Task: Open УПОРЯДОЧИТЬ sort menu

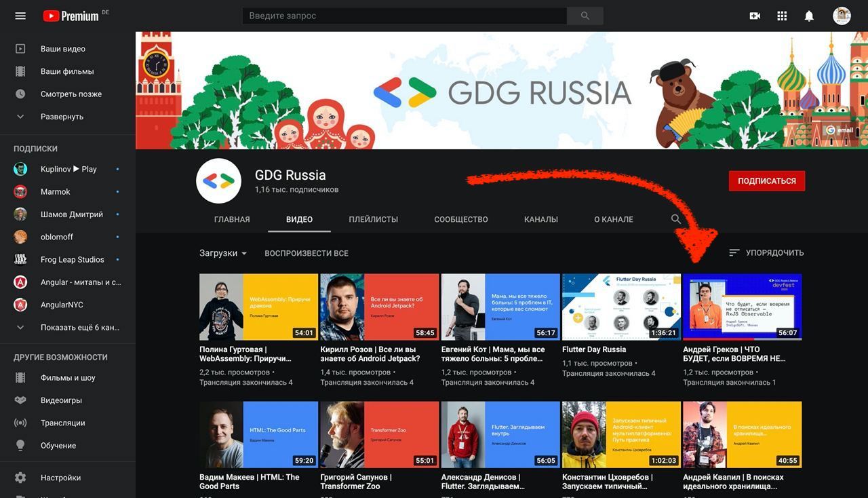Action: coord(766,252)
